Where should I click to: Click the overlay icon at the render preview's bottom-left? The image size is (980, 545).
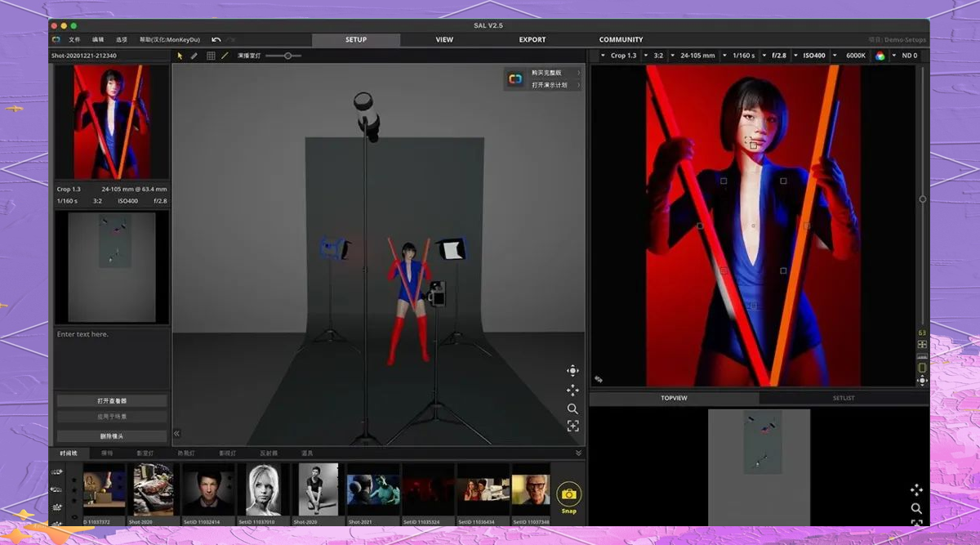point(599,379)
